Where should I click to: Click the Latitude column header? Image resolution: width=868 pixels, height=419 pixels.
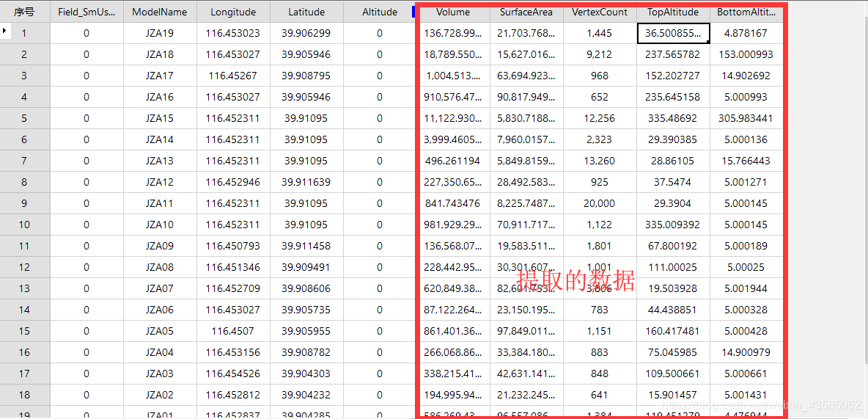tap(306, 12)
